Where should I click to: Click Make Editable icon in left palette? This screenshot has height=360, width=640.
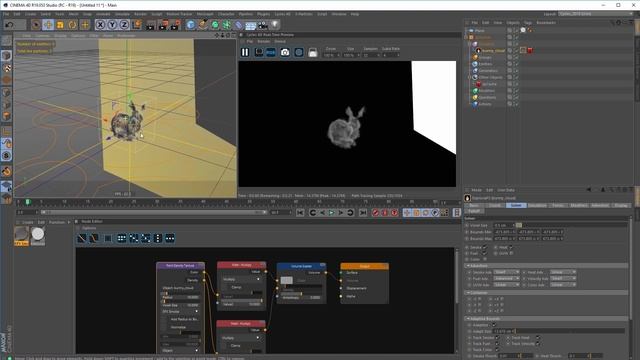point(6,41)
